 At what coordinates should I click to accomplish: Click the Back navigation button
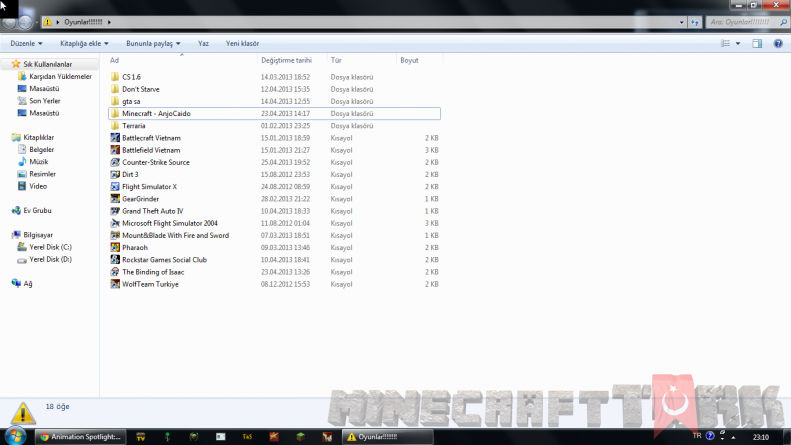pos(9,22)
